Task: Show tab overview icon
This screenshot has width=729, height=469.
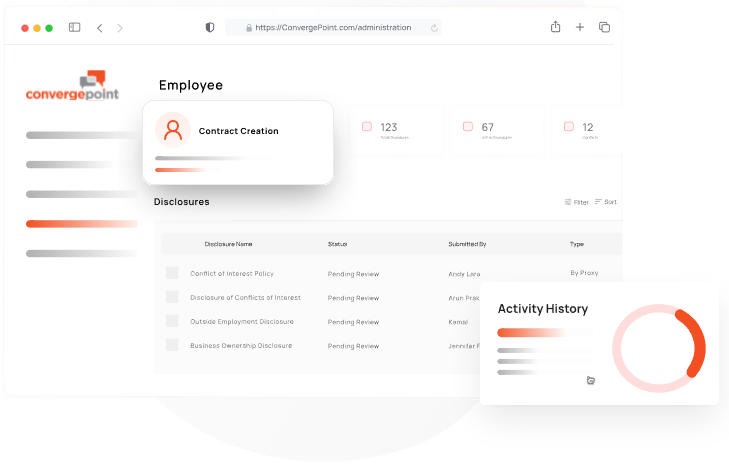Action: (x=604, y=27)
